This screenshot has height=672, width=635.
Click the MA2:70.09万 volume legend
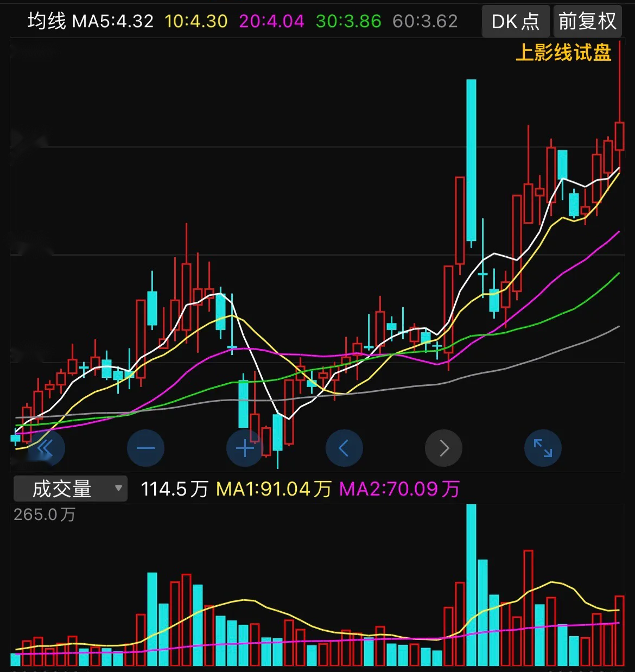[399, 488]
